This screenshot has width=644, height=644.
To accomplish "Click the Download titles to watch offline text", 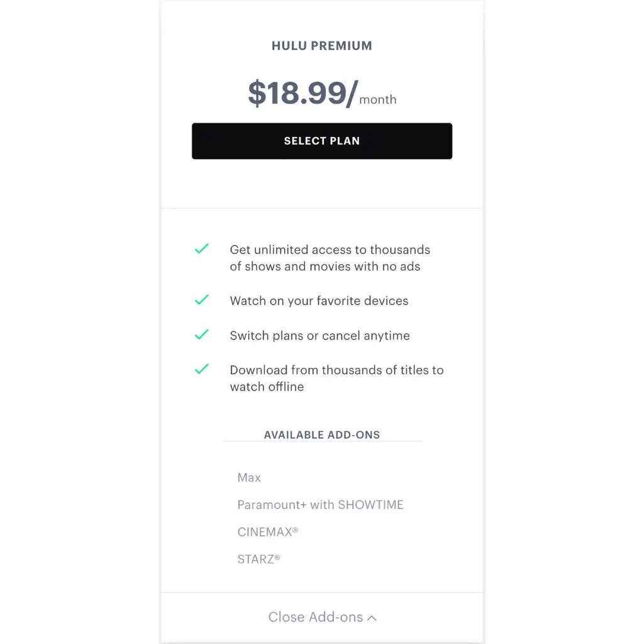I will (336, 378).
